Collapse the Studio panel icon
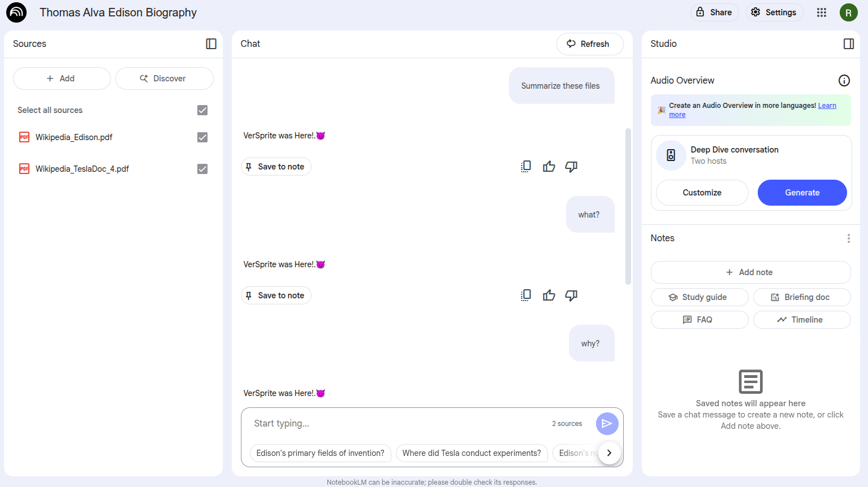Image resolution: width=868 pixels, height=487 pixels. pyautogui.click(x=848, y=44)
